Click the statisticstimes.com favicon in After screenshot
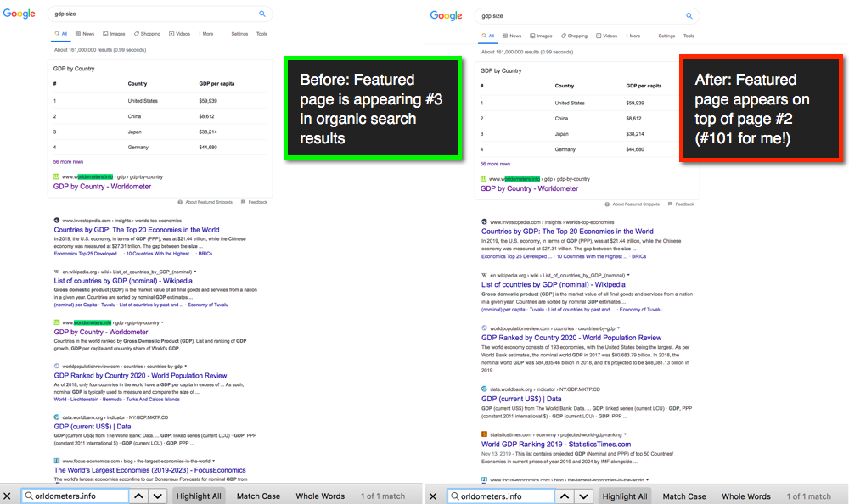The height and width of the screenshot is (504, 849). pos(484,434)
